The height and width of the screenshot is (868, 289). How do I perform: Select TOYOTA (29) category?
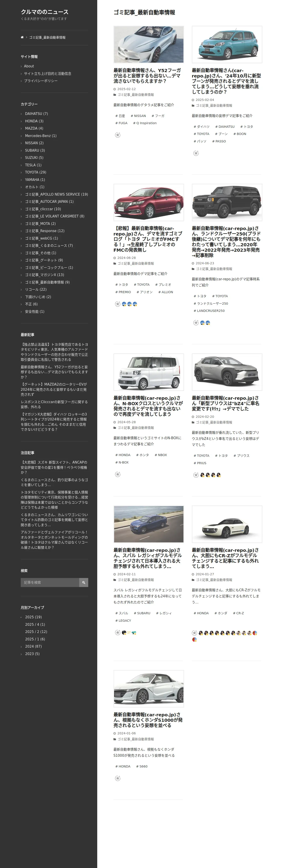tap(35, 173)
